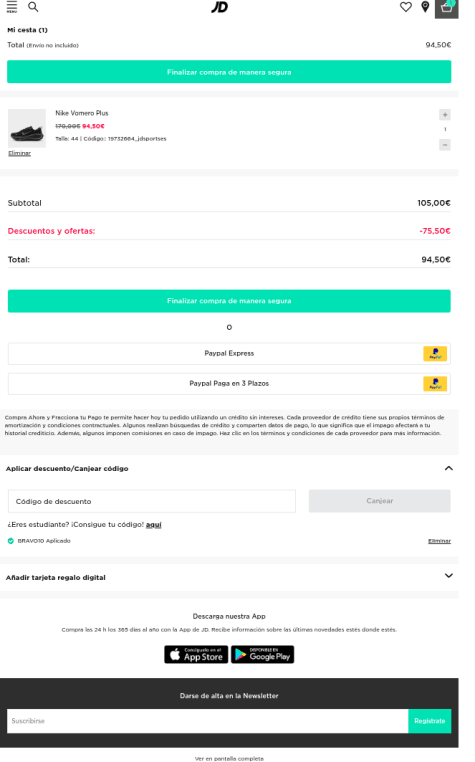Increase quantity with the plus button

[445, 115]
